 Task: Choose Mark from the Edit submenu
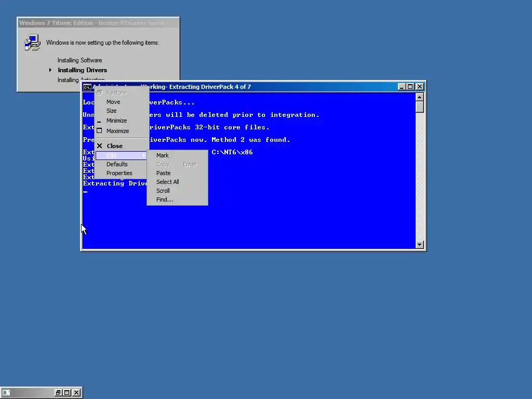(177, 155)
